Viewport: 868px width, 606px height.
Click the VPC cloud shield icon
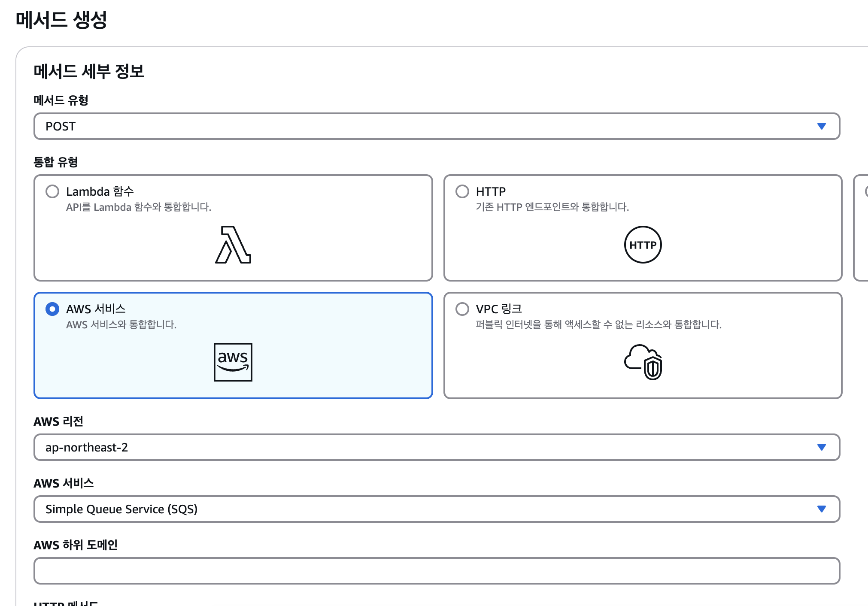pyautogui.click(x=643, y=362)
